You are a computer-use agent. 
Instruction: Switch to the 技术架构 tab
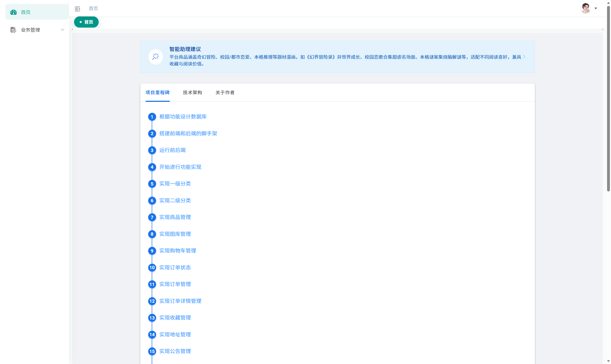192,92
